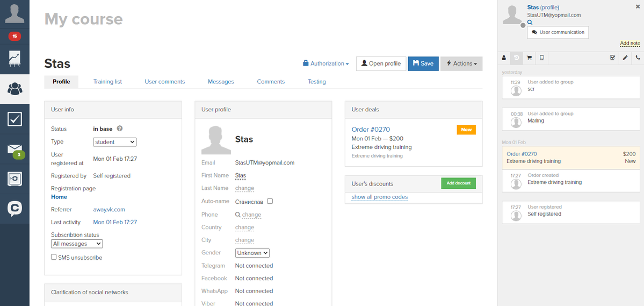This screenshot has width=644, height=306.
Task: Switch to the Messages tab
Action: [221, 82]
